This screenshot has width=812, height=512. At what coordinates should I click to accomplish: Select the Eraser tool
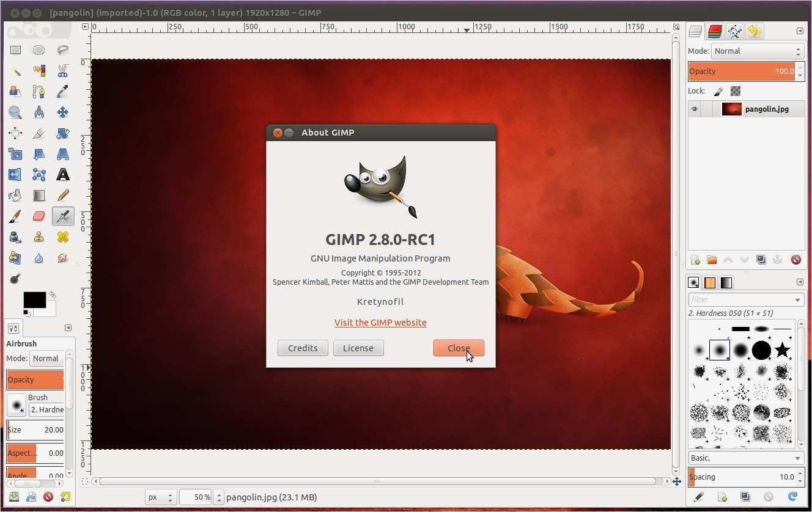39,216
